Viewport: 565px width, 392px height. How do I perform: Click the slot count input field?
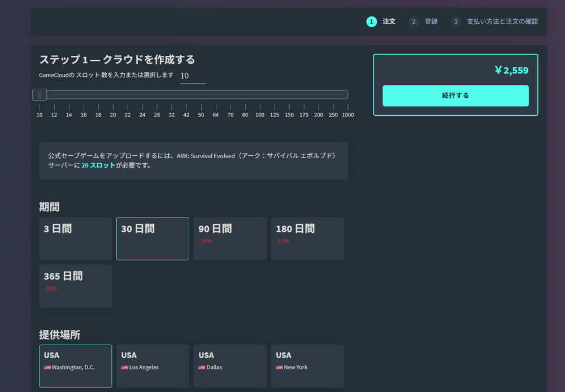[193, 76]
